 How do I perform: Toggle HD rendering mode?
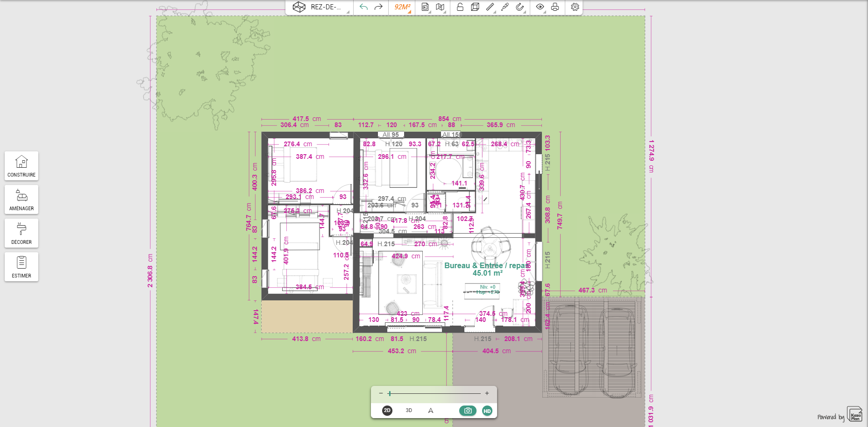pyautogui.click(x=487, y=411)
